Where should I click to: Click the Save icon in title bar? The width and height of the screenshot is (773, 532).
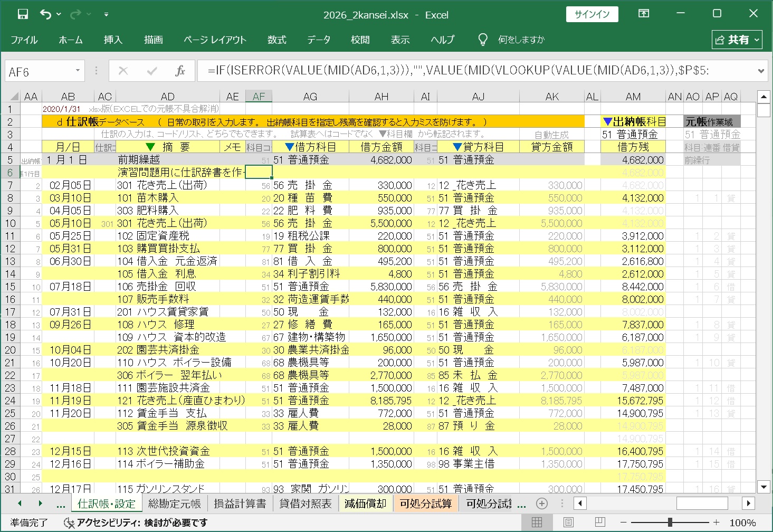(23, 14)
